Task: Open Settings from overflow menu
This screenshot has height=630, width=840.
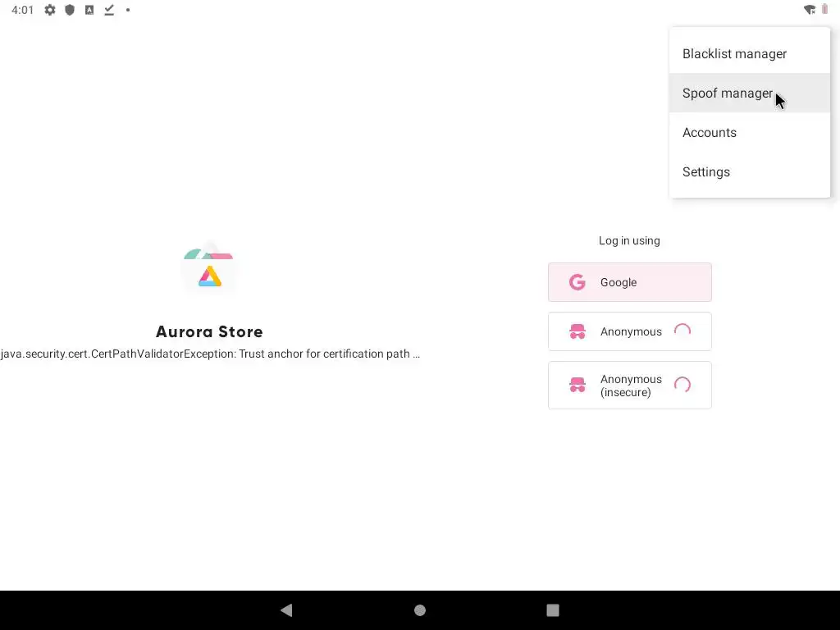Action: point(750,172)
